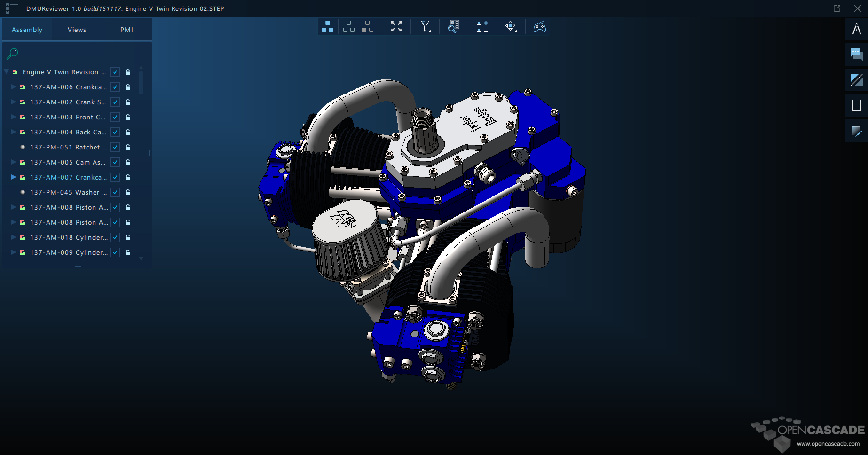Viewport: 868px width, 455px height.
Task: Uncheck visibility of 137-PM-051 Ratchet
Action: tap(115, 147)
